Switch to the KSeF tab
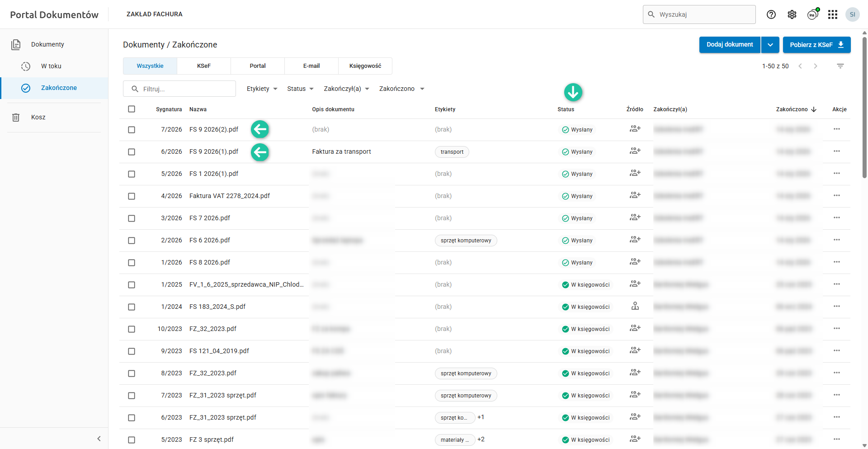This screenshot has width=868, height=449. (203, 66)
